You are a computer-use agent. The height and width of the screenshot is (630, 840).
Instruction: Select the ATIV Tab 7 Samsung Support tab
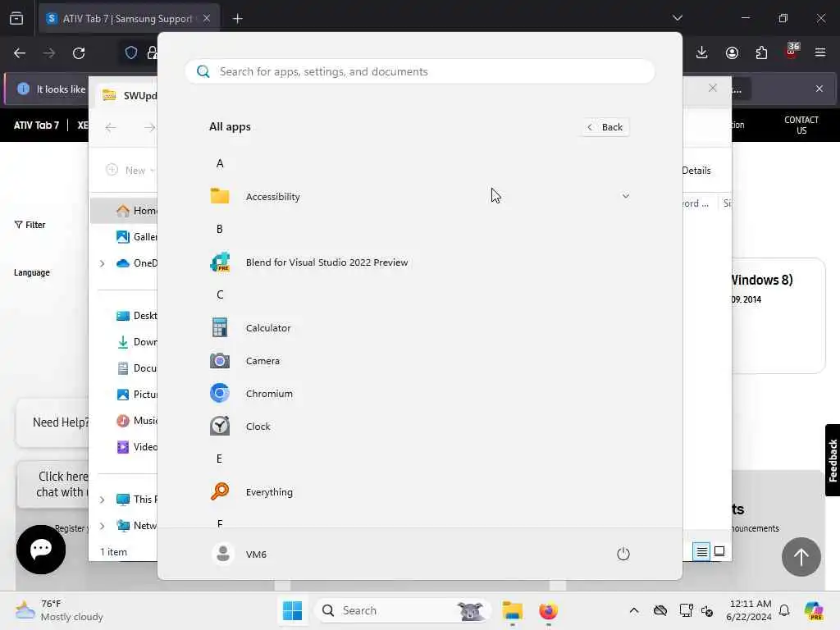point(129,19)
